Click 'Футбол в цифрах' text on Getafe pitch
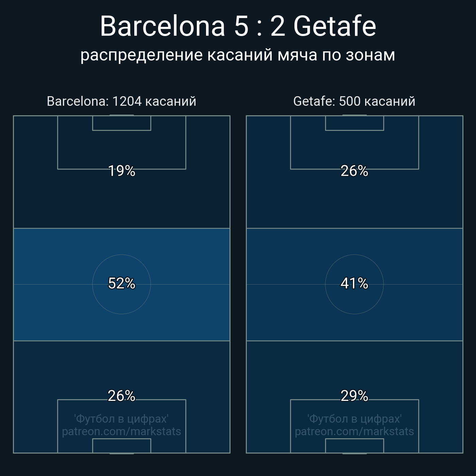476x476 pixels. [354, 419]
